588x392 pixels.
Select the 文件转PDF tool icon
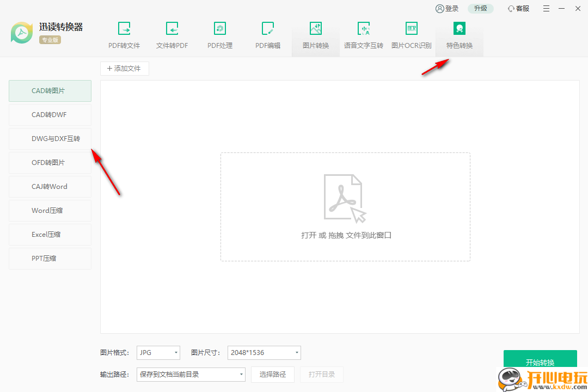(x=172, y=34)
